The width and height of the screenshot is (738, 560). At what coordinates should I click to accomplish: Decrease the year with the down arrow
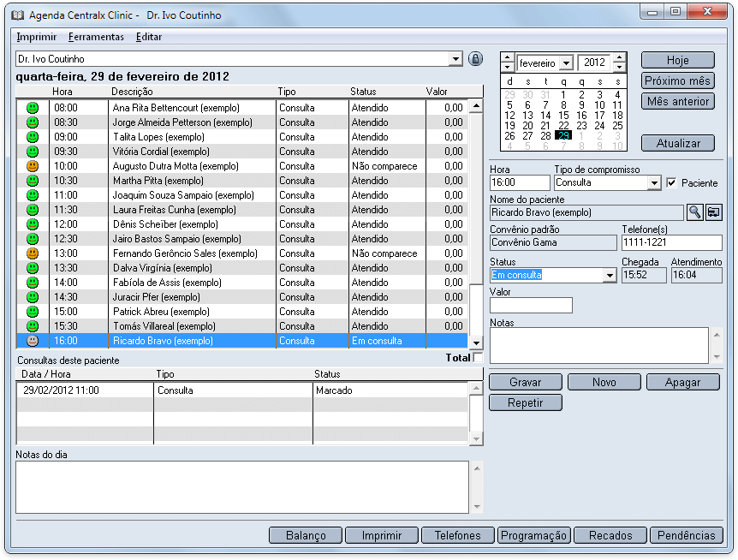[x=619, y=66]
